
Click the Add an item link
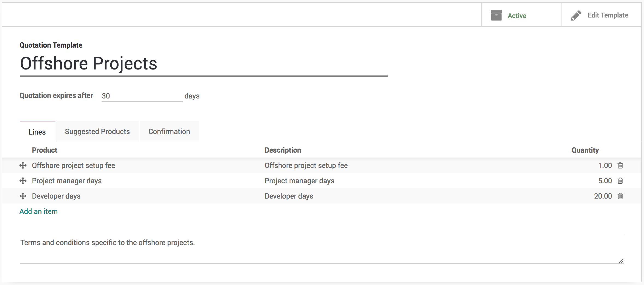(x=39, y=211)
